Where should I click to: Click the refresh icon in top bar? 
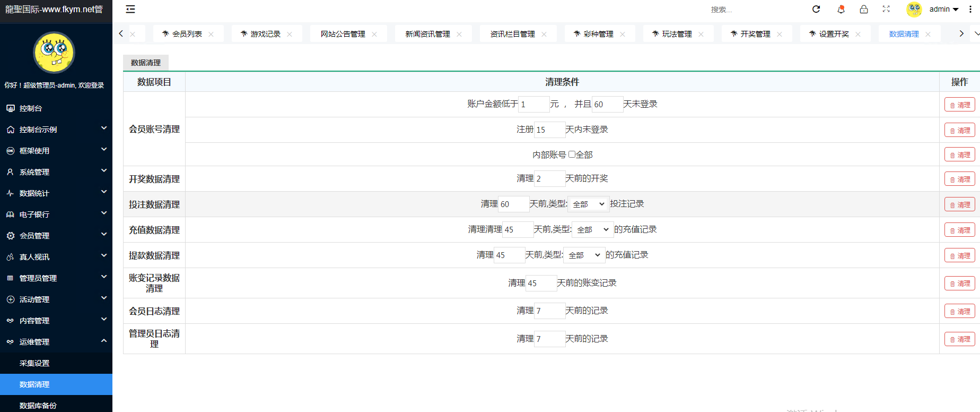(816, 9)
